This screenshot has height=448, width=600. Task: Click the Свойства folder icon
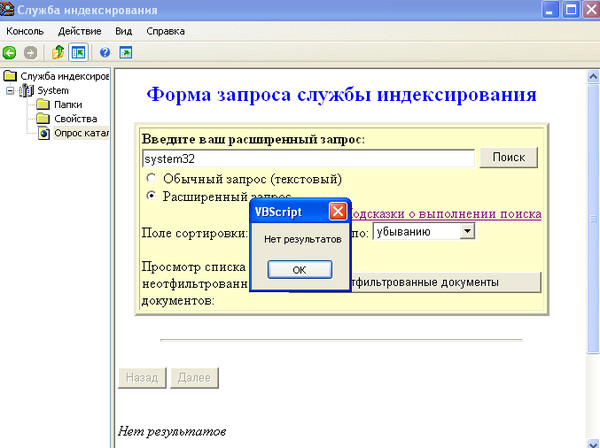tap(43, 119)
